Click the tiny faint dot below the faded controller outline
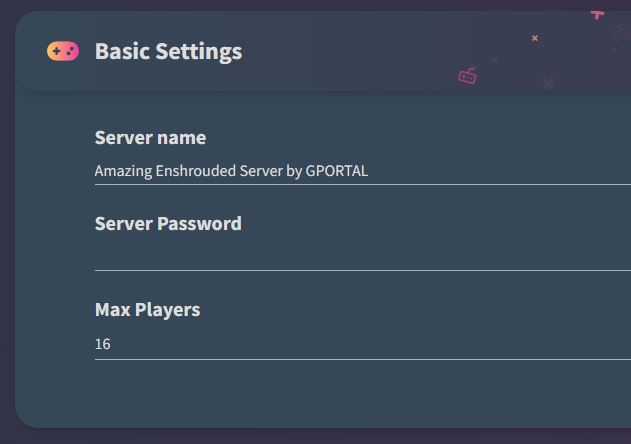 (614, 51)
